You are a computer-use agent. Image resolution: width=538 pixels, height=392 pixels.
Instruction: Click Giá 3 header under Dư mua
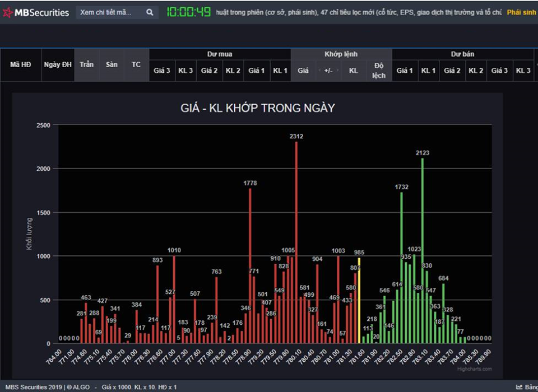pyautogui.click(x=162, y=71)
